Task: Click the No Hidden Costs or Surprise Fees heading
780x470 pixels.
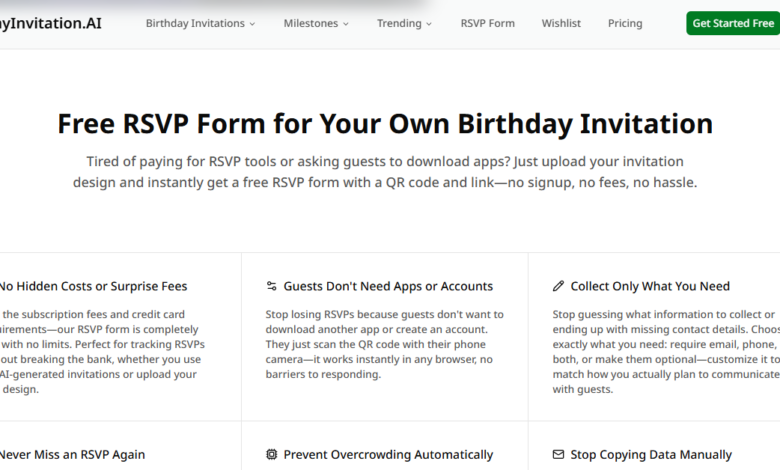Action: click(x=93, y=286)
